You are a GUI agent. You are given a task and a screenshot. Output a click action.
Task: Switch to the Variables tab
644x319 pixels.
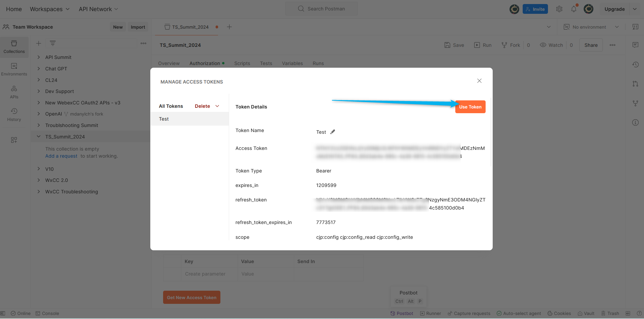(x=293, y=63)
